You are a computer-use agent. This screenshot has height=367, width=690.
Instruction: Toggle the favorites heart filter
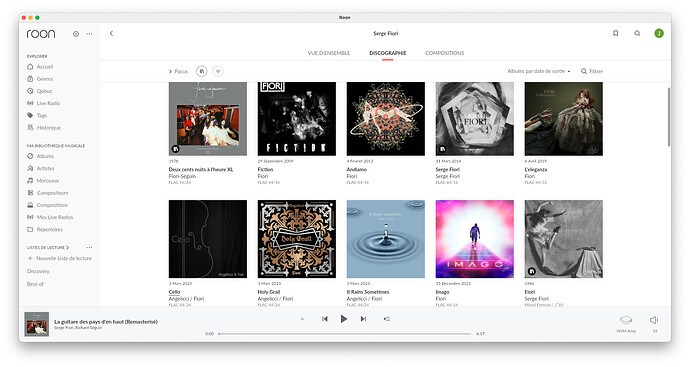[218, 71]
